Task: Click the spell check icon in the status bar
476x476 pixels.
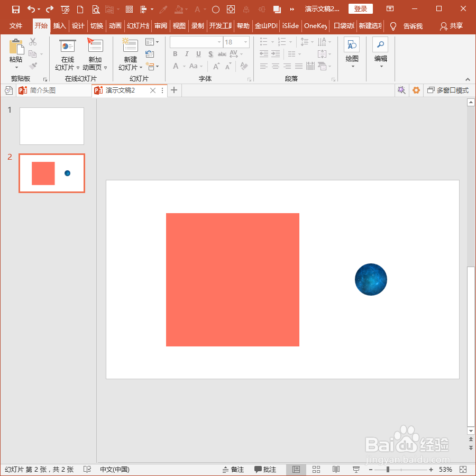Action: point(87,469)
